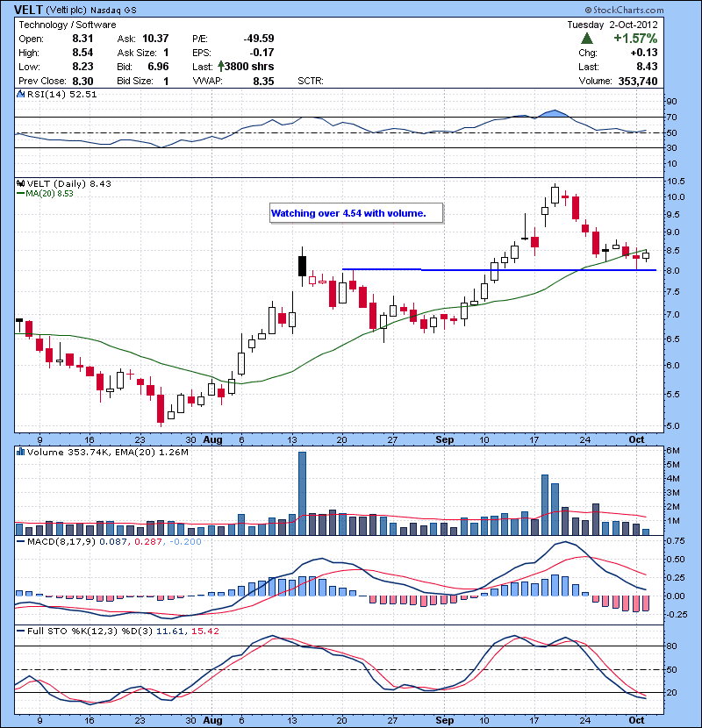This screenshot has height=728, width=702.
Task: Click the 80 label on the stochastic axis
Action: tap(671, 646)
